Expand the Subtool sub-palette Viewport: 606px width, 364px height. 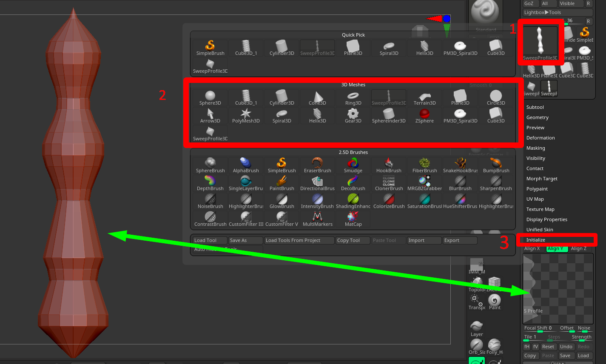pos(535,107)
